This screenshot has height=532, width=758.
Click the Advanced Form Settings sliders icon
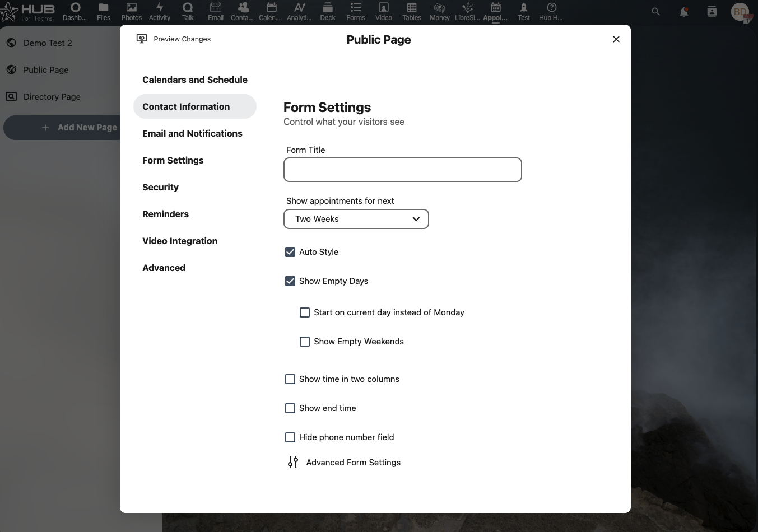click(293, 462)
